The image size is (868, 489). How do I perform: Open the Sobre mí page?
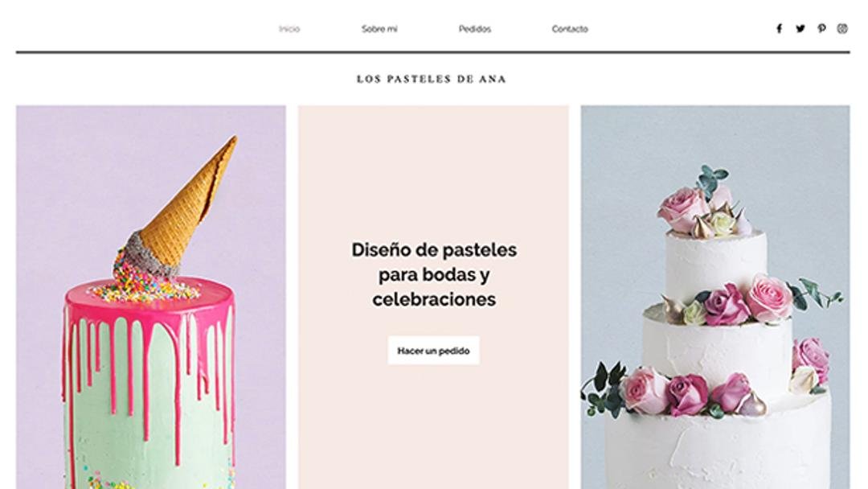379,29
